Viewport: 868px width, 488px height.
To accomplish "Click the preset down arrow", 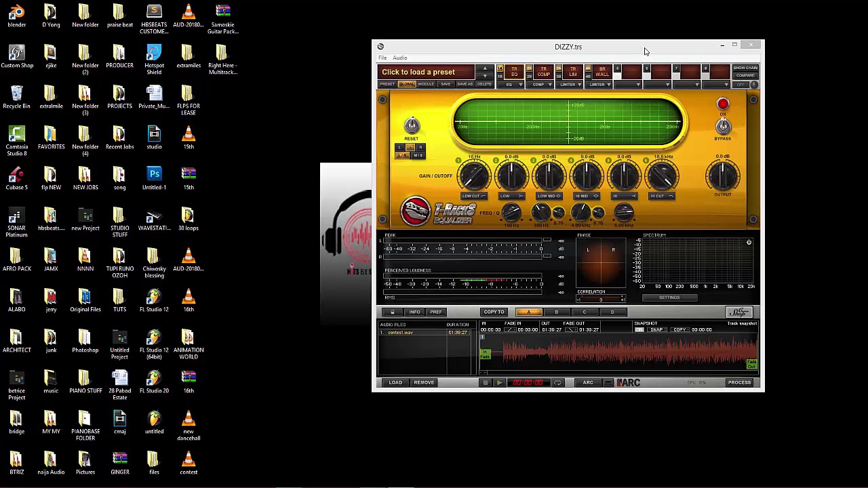I will coord(485,75).
